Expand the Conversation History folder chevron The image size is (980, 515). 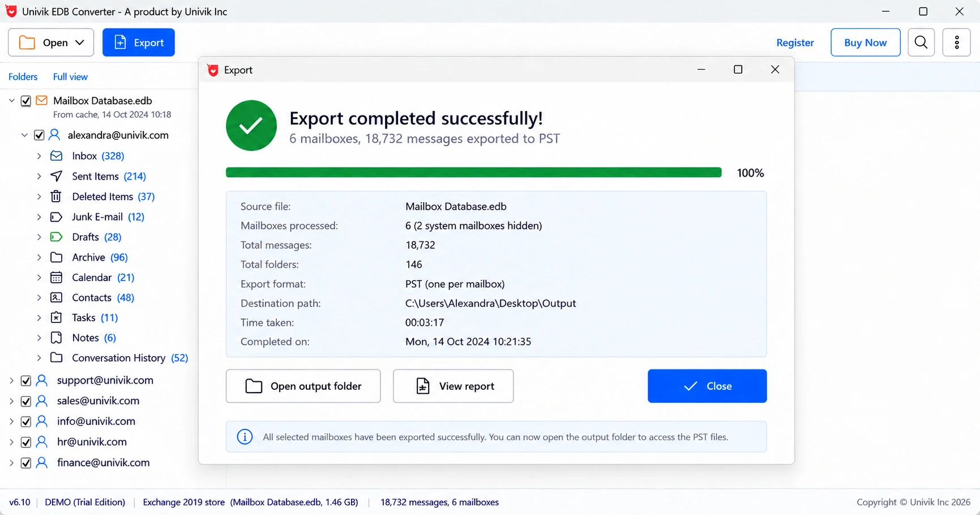pyautogui.click(x=39, y=358)
